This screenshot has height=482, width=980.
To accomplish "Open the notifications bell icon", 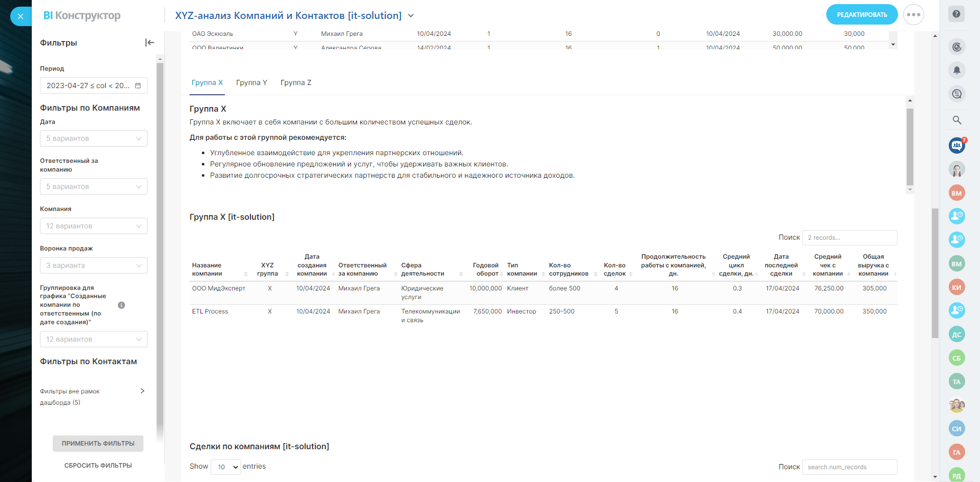I will 956,70.
